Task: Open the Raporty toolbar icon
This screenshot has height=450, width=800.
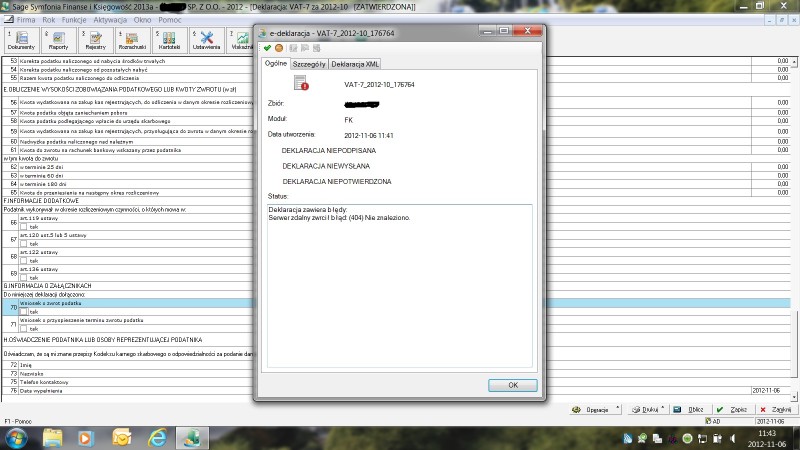Action: [x=59, y=40]
